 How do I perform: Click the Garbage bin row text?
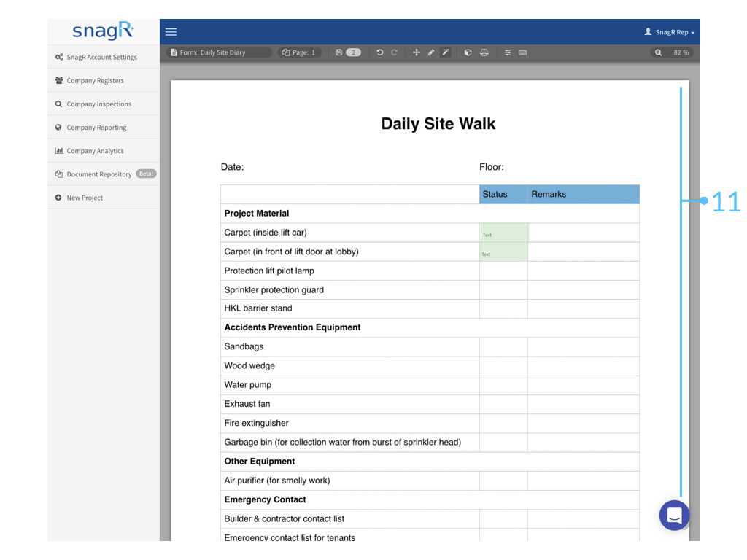pos(343,443)
